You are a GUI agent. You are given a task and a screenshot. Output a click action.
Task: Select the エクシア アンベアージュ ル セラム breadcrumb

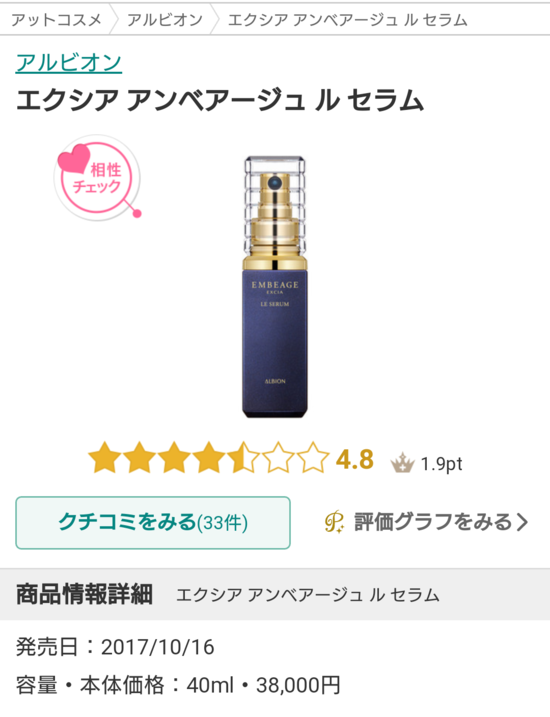pyautogui.click(x=347, y=20)
